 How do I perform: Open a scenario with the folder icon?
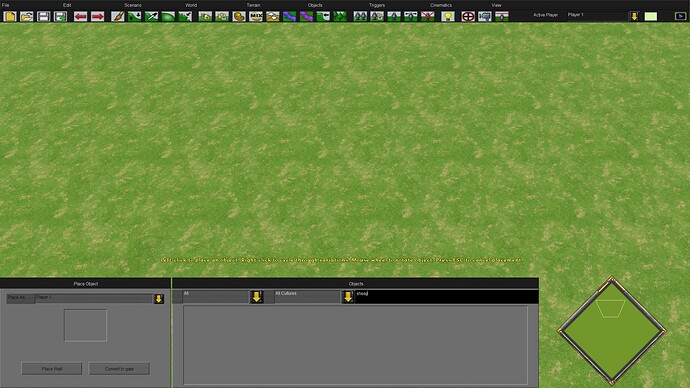(x=26, y=17)
